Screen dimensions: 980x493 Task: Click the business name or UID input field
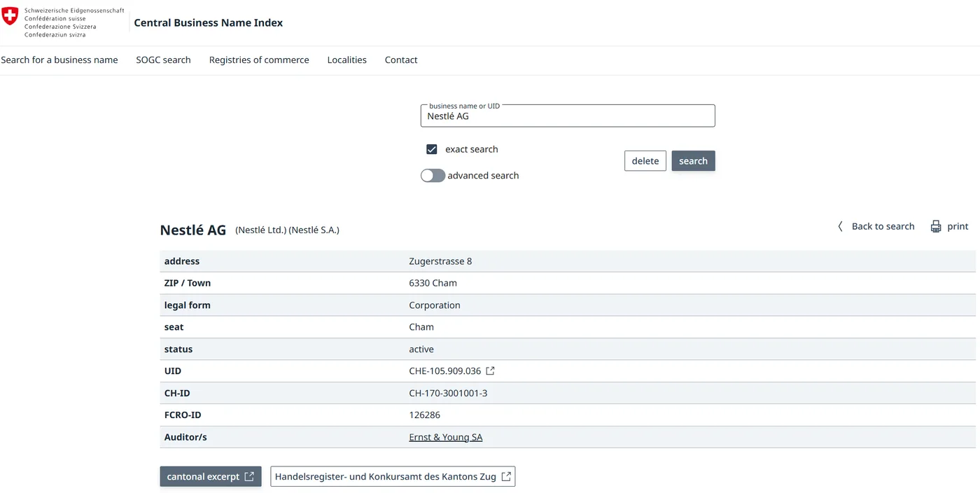pyautogui.click(x=568, y=116)
